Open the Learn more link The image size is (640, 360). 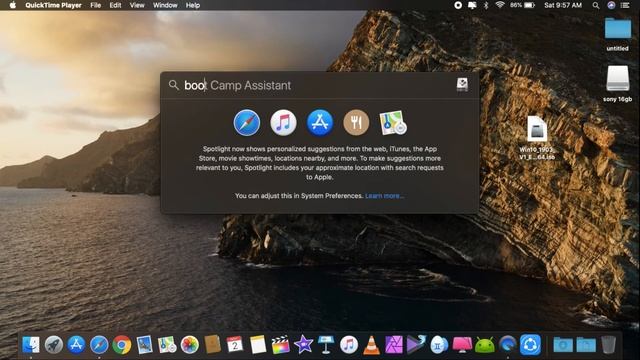click(384, 196)
